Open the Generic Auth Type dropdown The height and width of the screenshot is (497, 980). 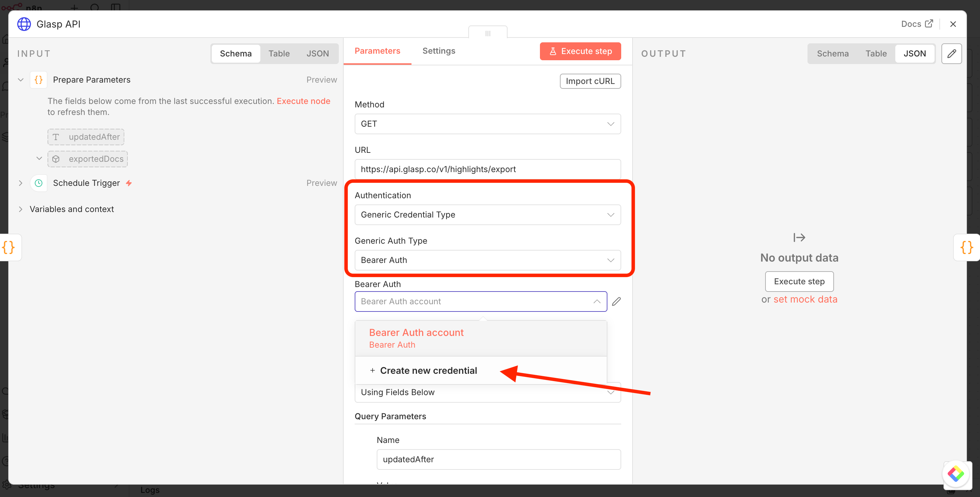(487, 260)
